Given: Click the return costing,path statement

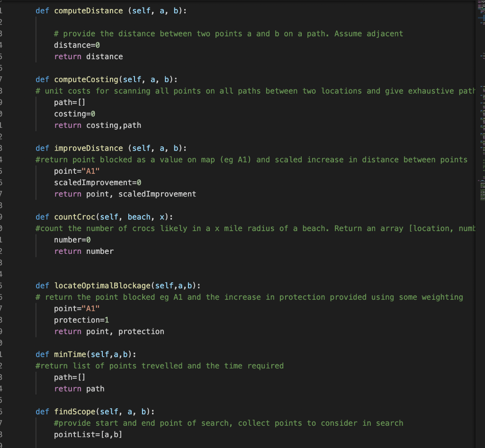Looking at the screenshot, I should click(97, 125).
